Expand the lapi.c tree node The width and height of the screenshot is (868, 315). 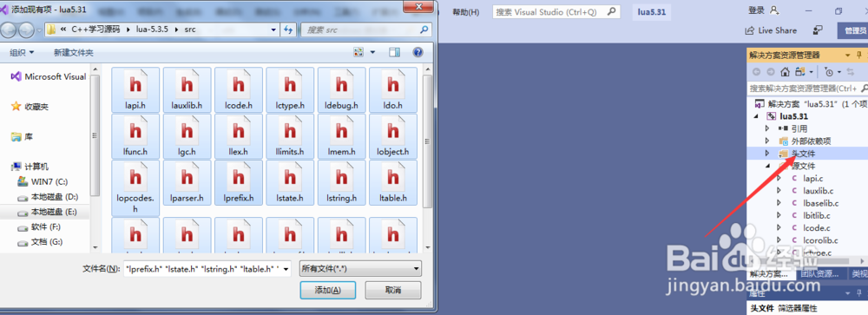[779, 178]
